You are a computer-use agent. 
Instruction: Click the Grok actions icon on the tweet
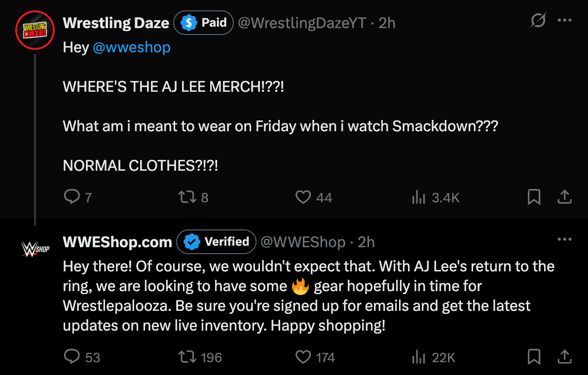point(538,20)
